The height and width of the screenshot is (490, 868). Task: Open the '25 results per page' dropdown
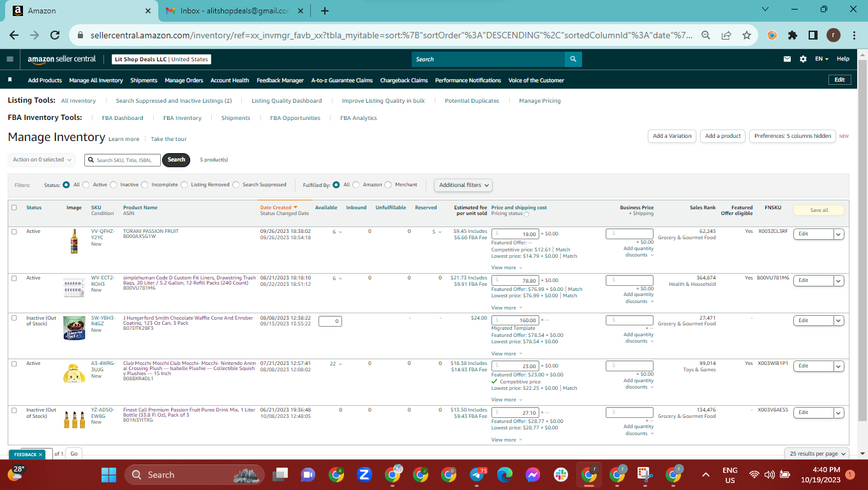coord(818,454)
